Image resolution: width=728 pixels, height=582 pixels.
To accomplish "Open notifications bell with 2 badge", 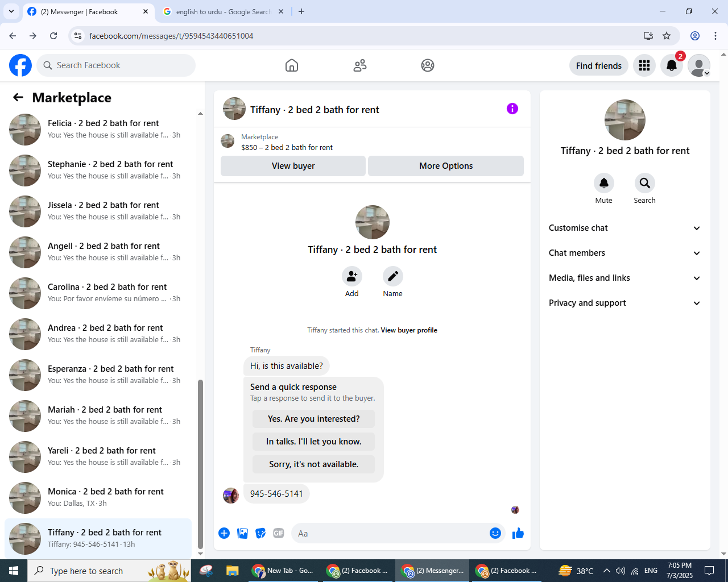I will [672, 65].
